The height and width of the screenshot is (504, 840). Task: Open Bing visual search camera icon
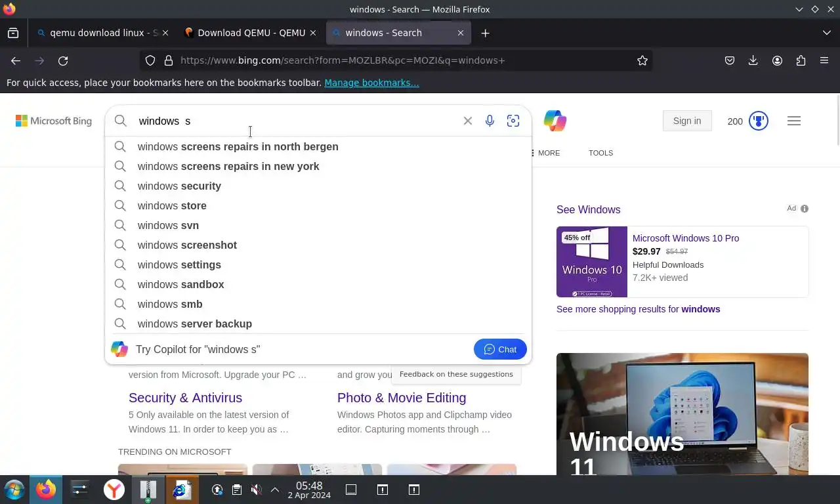point(513,121)
